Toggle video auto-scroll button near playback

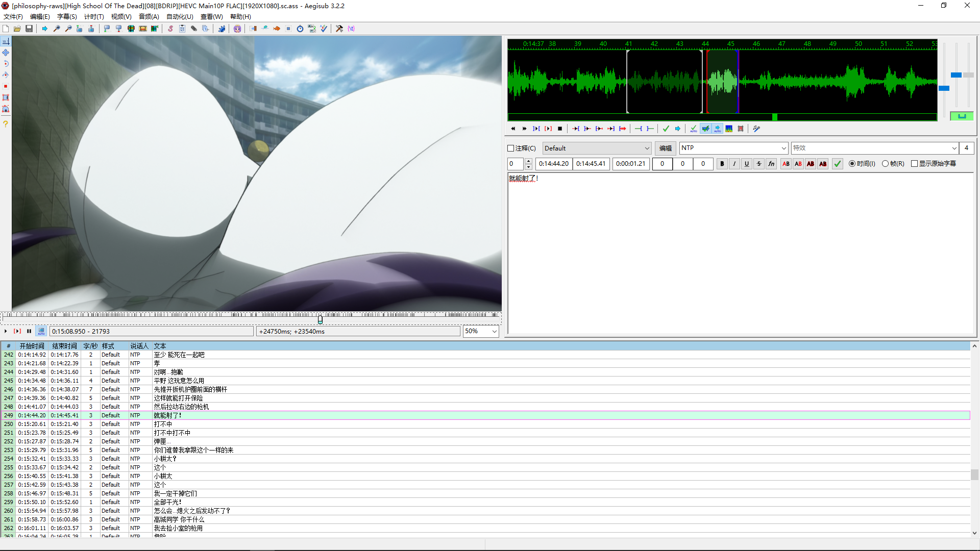(x=41, y=331)
